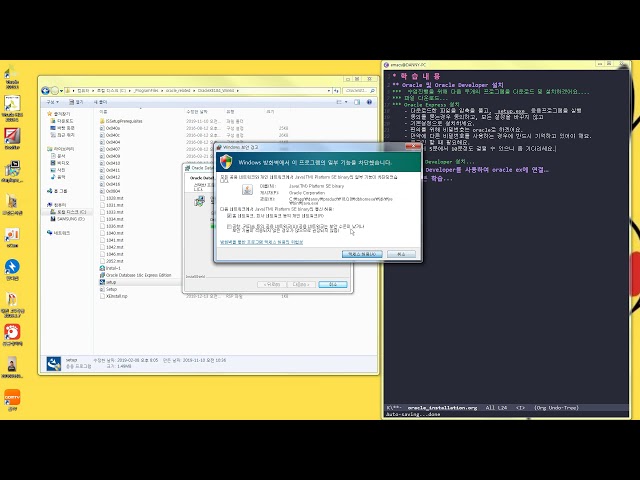Toggle public networks checkbox in firewall dialog
The image size is (640, 480).
229,226
